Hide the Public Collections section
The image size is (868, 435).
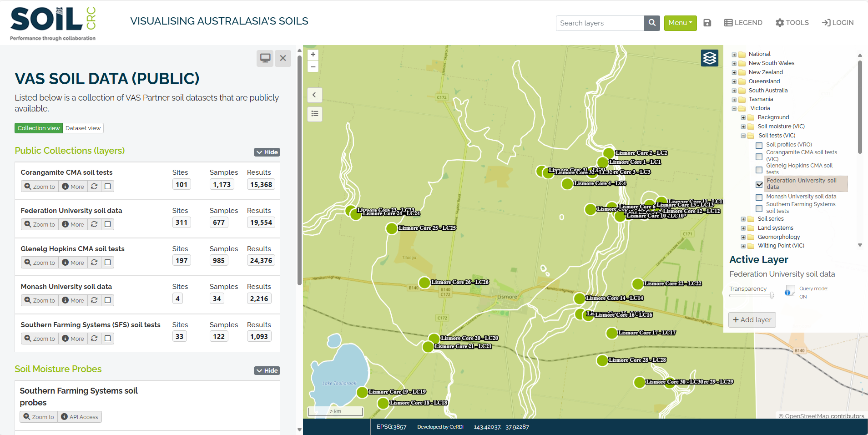[267, 152]
